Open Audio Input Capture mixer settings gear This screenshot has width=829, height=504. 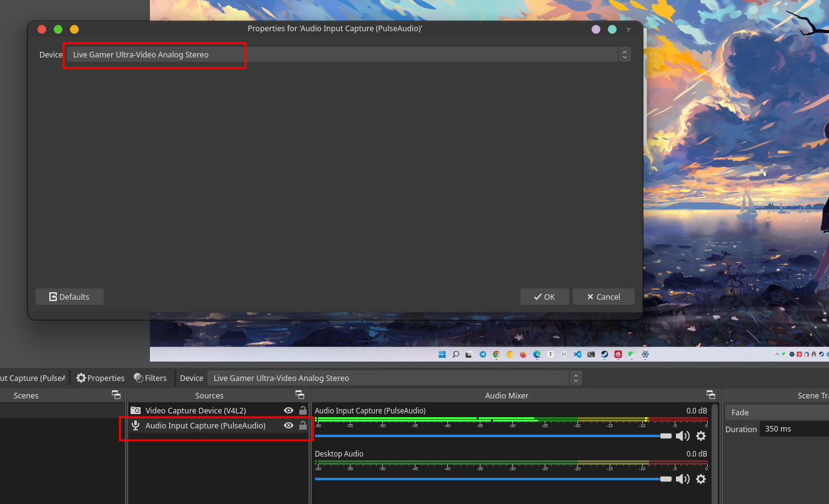tap(701, 436)
